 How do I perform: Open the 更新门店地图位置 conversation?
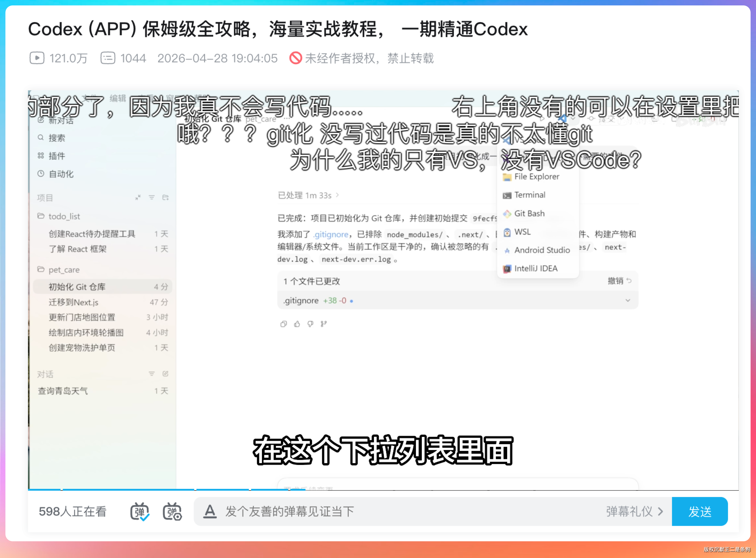tap(103, 317)
